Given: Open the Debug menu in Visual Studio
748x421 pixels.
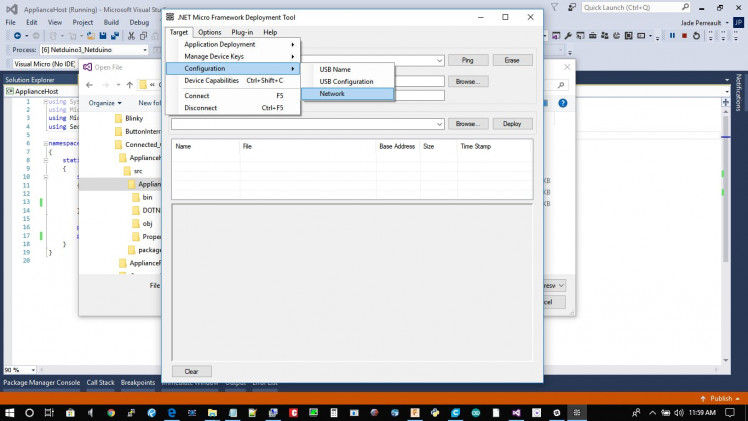Looking at the screenshot, I should point(139,22).
